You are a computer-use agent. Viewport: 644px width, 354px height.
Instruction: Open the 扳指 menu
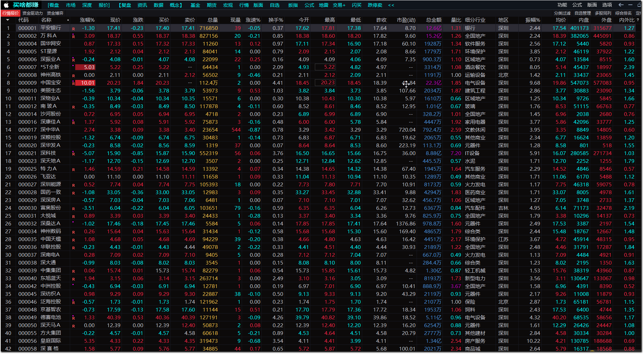(293, 5)
